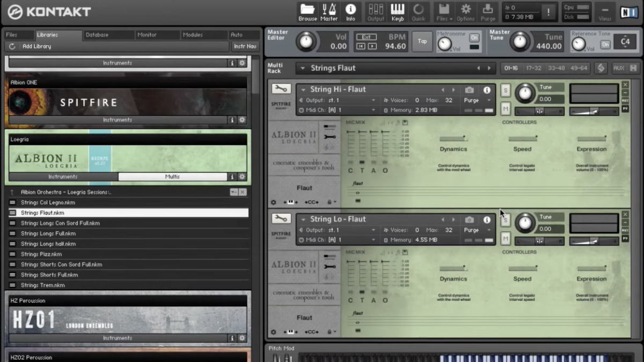The width and height of the screenshot is (644, 362).
Task: Show the Keyb keyboard icon
Action: [397, 11]
